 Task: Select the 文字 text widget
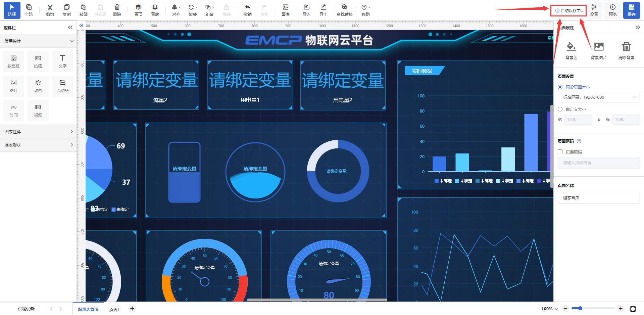tap(62, 62)
